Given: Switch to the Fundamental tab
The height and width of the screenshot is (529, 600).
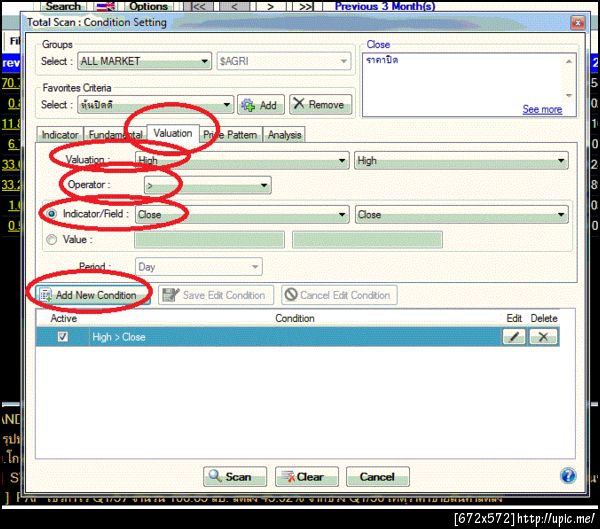Looking at the screenshot, I should click(115, 135).
